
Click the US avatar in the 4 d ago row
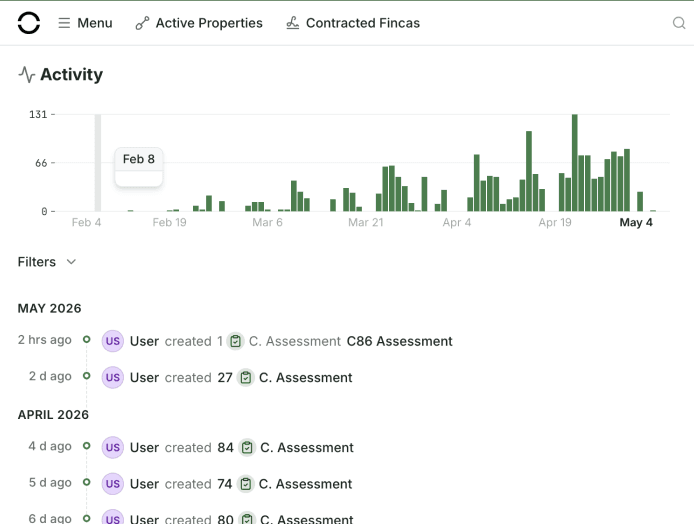113,447
